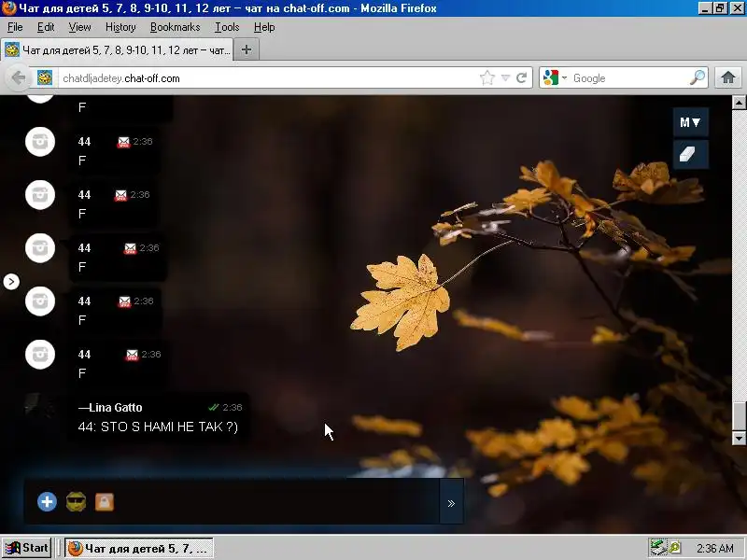Click the first system tray icon

pyautogui.click(x=659, y=548)
